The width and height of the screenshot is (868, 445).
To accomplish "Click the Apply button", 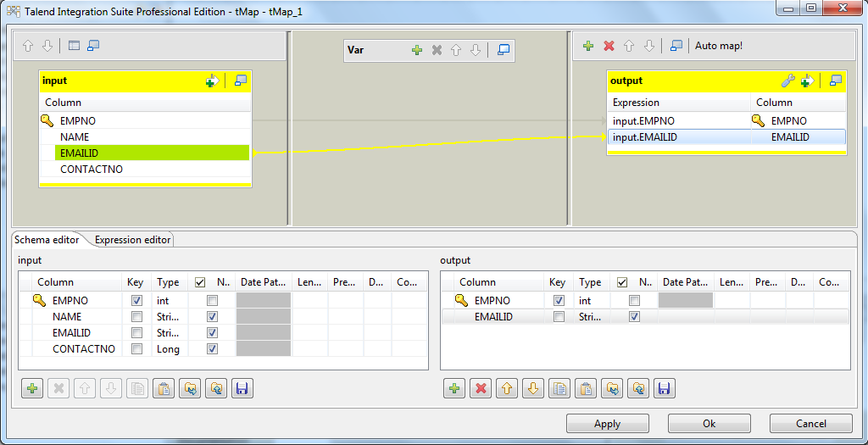I will pyautogui.click(x=607, y=424).
